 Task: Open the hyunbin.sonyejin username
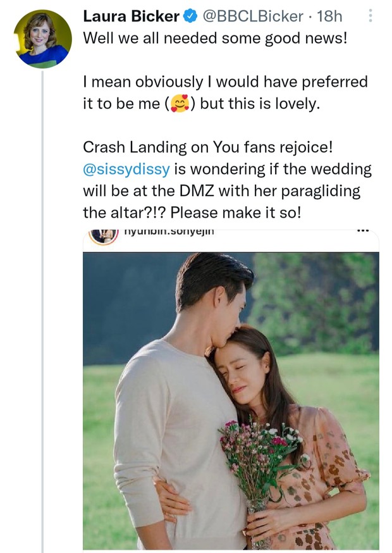(169, 232)
